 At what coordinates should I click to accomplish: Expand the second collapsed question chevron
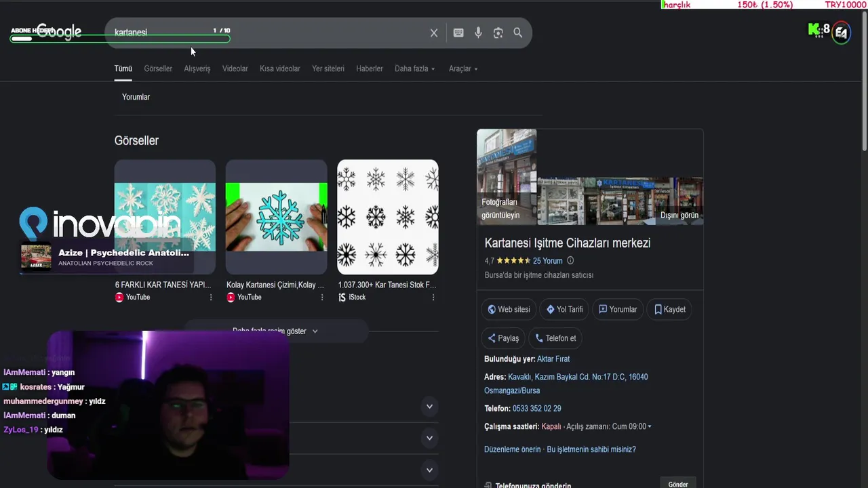[x=429, y=438]
